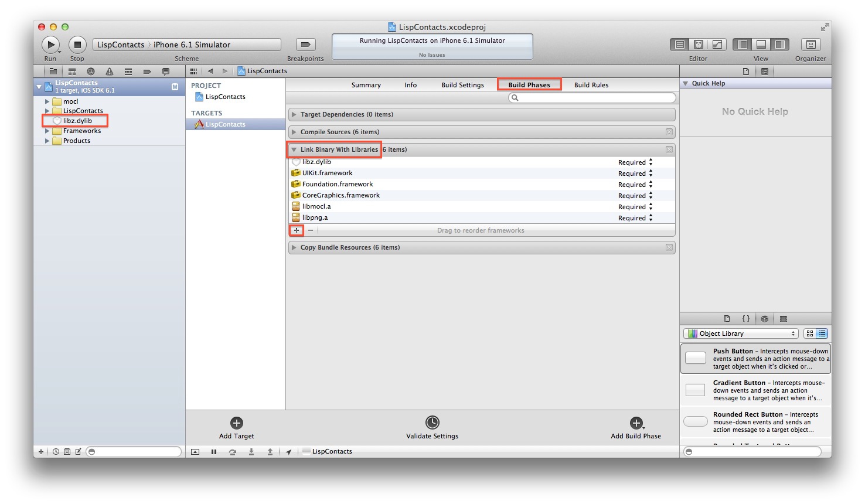Expand Compile Sources phase

(294, 132)
